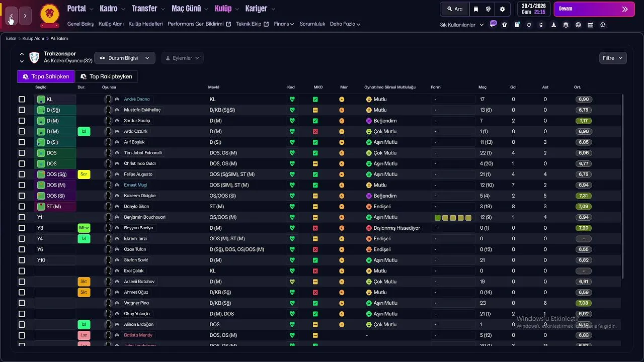Open the calendar shortcut icon

click(591, 25)
